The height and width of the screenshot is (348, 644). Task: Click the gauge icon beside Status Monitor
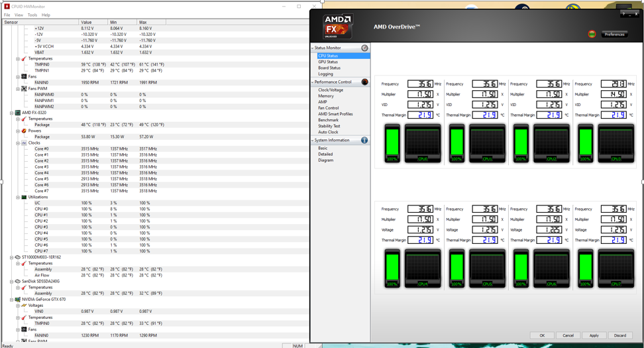click(364, 48)
